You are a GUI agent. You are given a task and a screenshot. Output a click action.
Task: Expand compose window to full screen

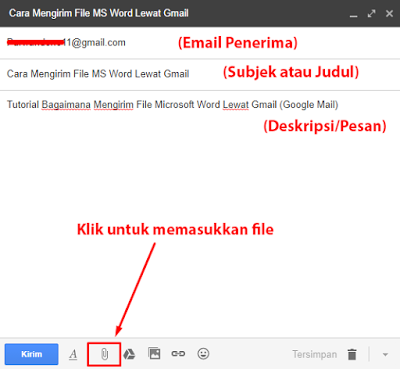point(371,14)
